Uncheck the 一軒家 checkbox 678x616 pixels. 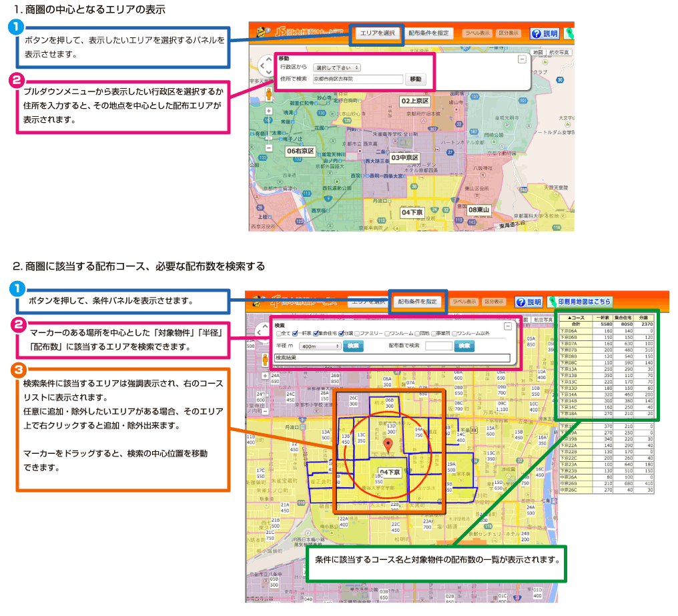(296, 334)
